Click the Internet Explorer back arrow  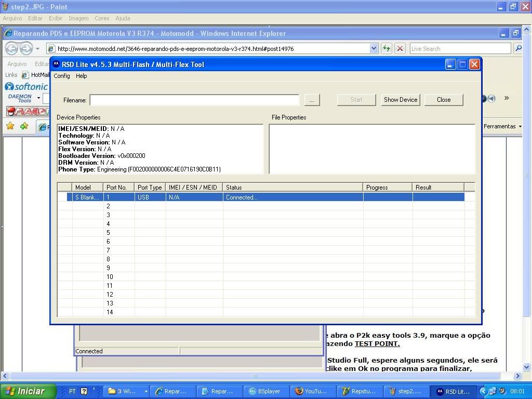(11, 48)
